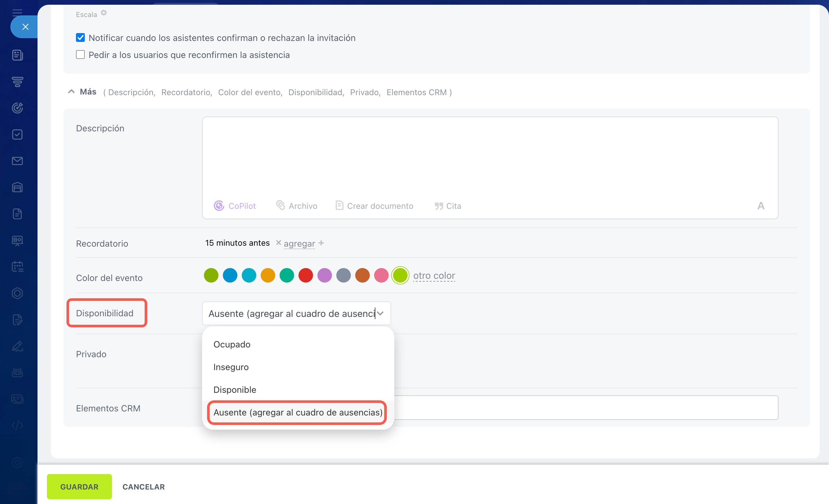The width and height of the screenshot is (829, 504).
Task: Click the otro color link
Action: (434, 276)
